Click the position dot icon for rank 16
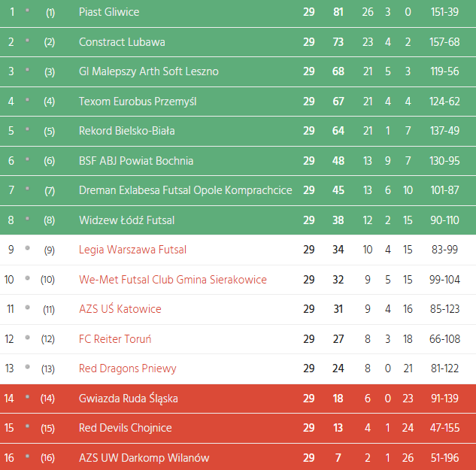 [27, 456]
